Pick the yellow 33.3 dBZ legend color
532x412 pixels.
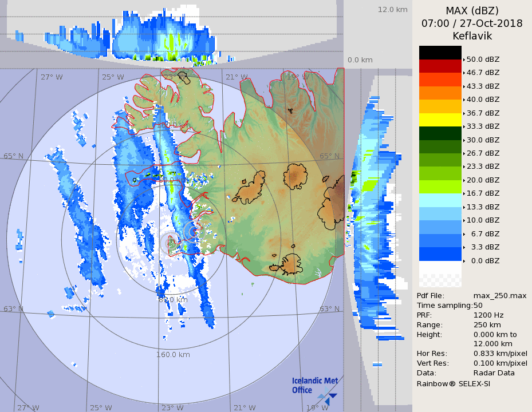click(x=440, y=120)
